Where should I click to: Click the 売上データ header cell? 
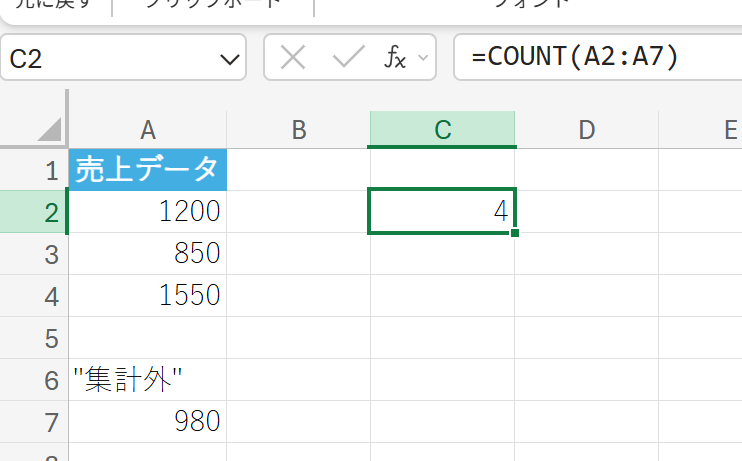tap(148, 169)
